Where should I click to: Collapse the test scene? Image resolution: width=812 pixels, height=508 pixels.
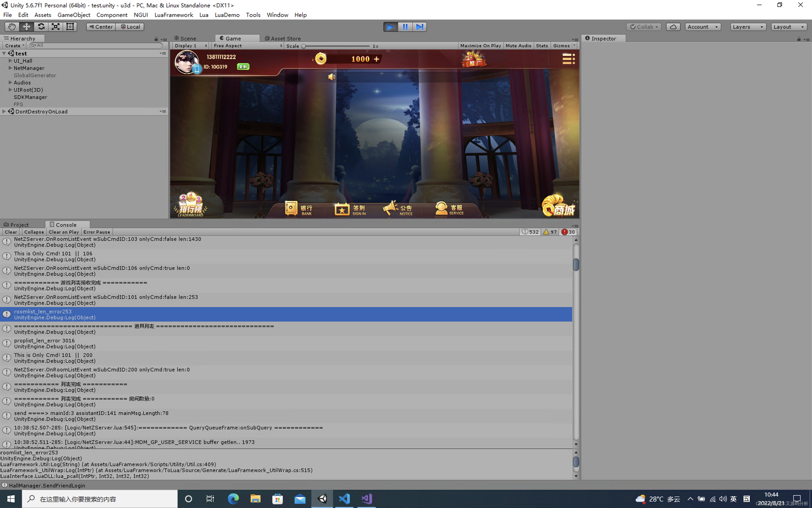pyautogui.click(x=4, y=54)
